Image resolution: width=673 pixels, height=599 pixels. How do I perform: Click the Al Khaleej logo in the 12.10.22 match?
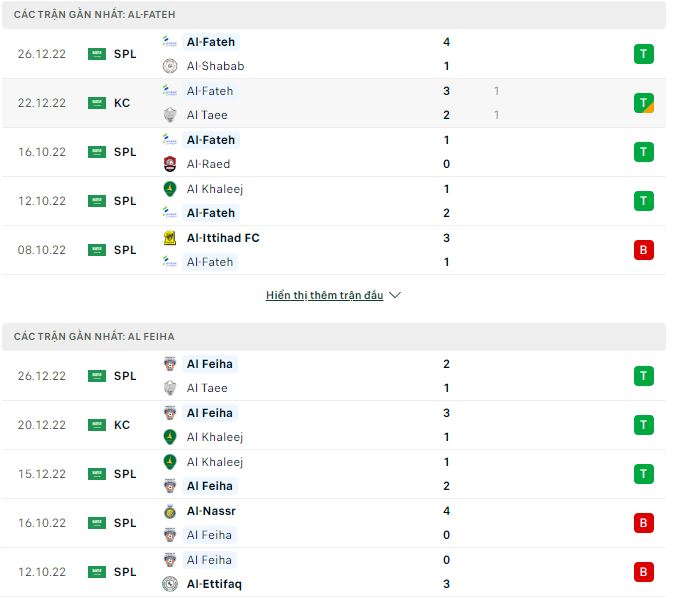pyautogui.click(x=170, y=189)
